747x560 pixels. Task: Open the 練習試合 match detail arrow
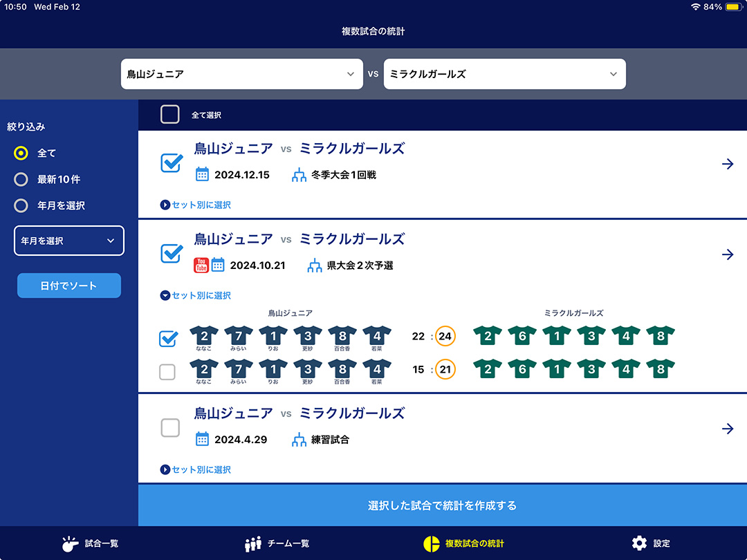click(x=727, y=429)
